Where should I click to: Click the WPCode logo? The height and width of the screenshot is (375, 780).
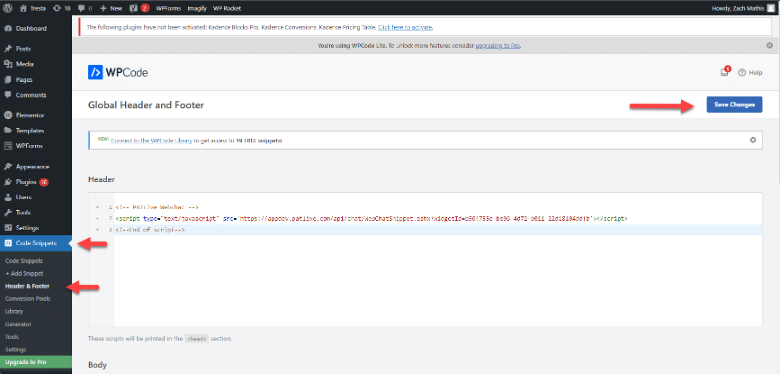(118, 73)
